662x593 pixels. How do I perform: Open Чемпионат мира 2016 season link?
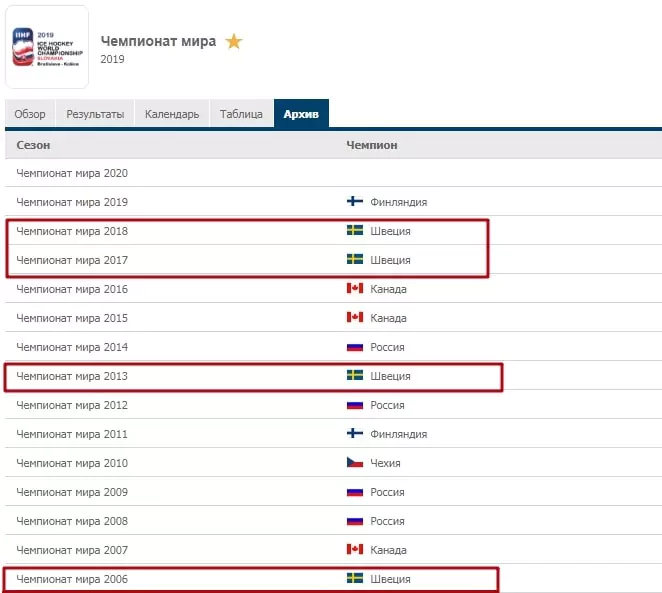point(72,289)
